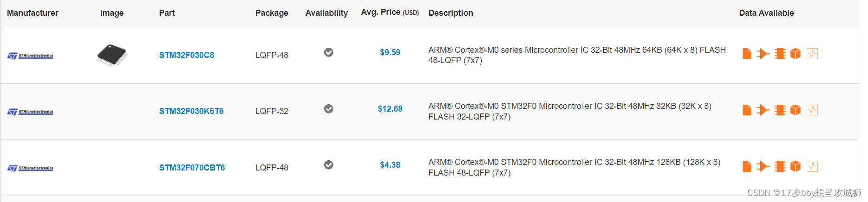
Task: Click schematic symbol icon for STM32F030C8
Action: tap(763, 54)
